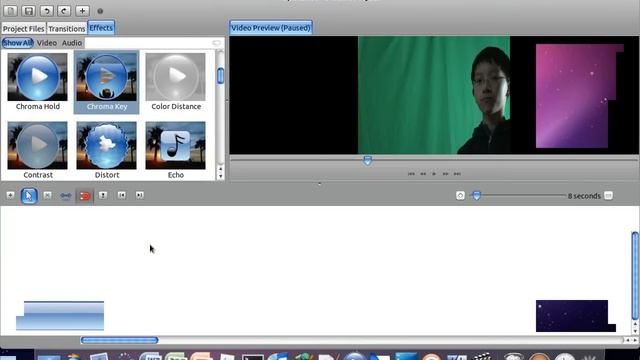Clear the effects search field
640x360 pixels.
216,43
